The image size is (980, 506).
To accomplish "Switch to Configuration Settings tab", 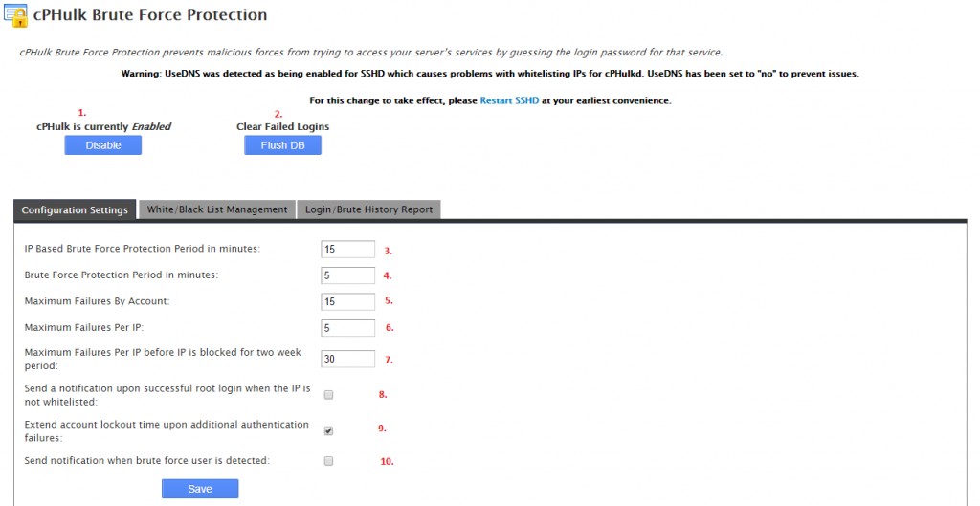I will pos(75,209).
